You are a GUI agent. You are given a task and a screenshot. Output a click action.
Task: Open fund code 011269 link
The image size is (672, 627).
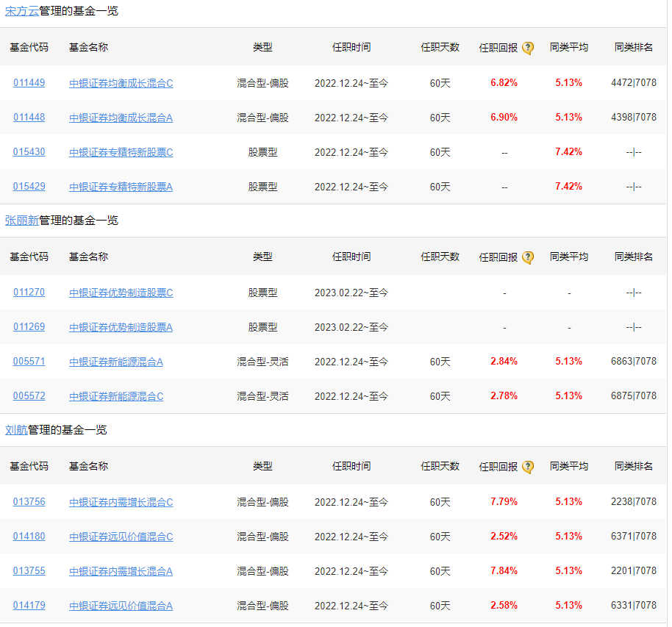click(x=29, y=327)
